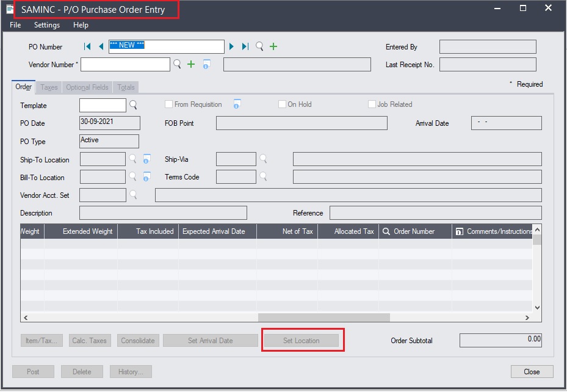This screenshot has width=567, height=392.
Task: Click the grid scroll up arrow
Action: pyautogui.click(x=537, y=230)
